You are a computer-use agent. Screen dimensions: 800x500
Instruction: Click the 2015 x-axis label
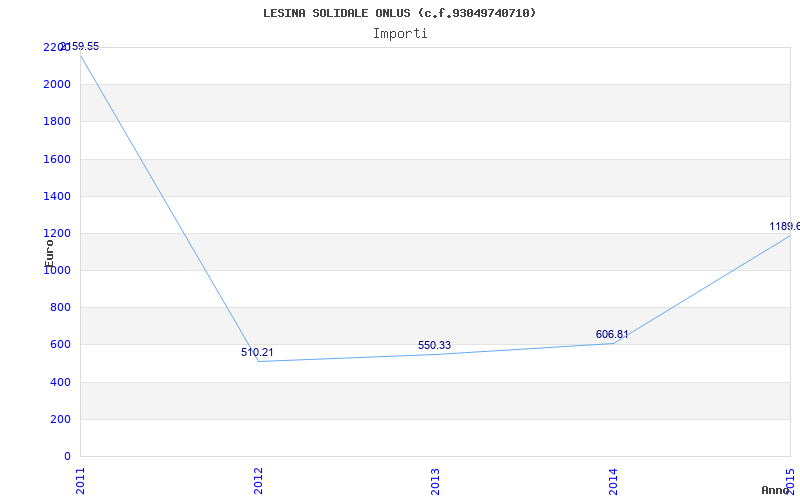[790, 481]
